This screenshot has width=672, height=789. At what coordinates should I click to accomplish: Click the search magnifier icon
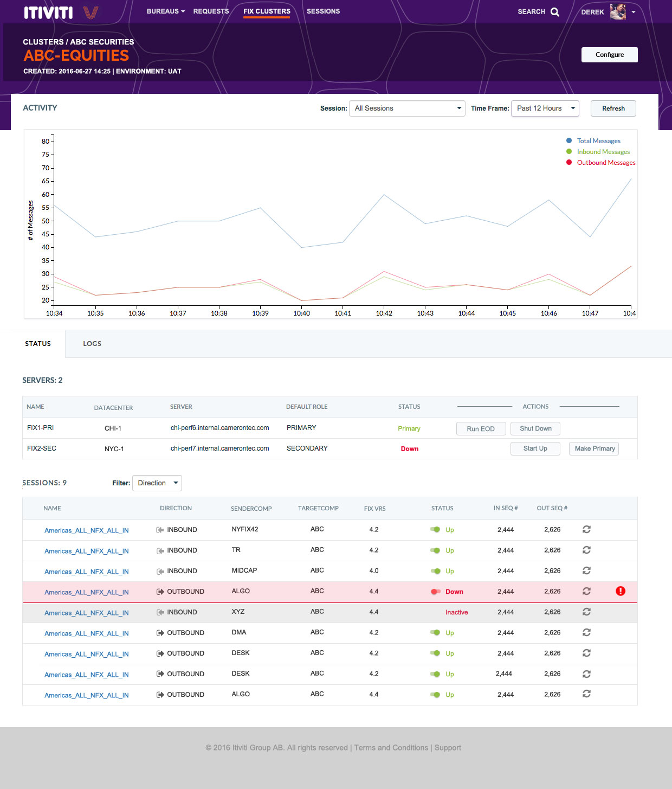click(554, 12)
